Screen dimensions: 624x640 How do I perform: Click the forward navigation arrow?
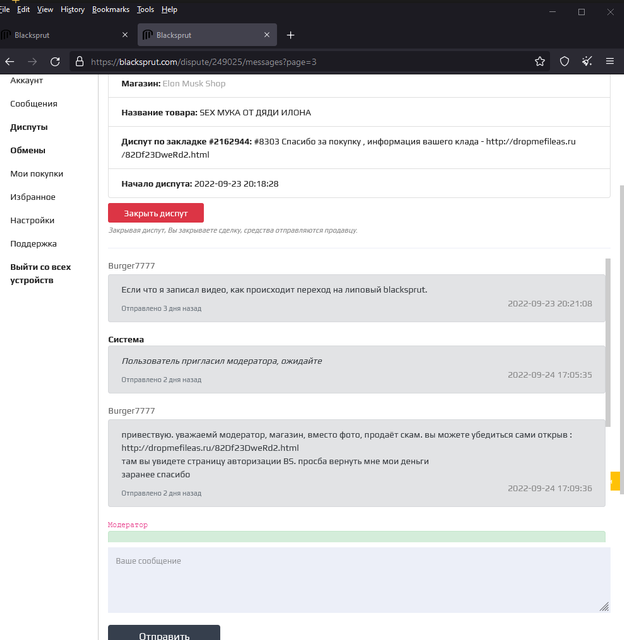(x=32, y=62)
